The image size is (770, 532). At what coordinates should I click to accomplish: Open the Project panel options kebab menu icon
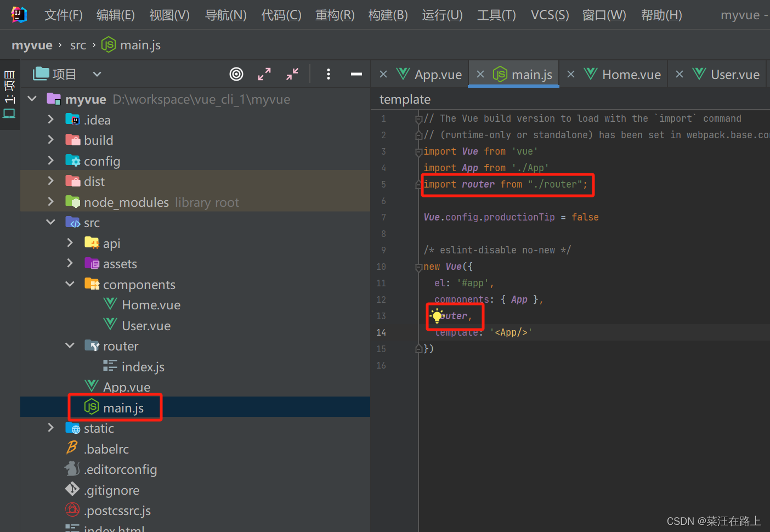(x=328, y=73)
